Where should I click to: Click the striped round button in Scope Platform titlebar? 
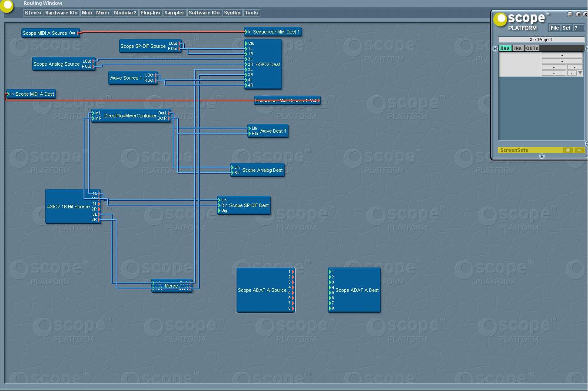point(570,14)
